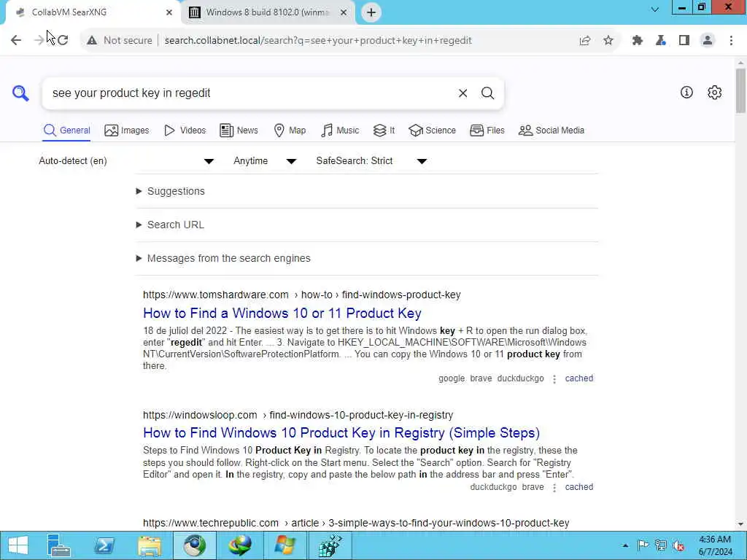The height and width of the screenshot is (560, 747).
Task: Launch PowerShell from the taskbar
Action: (x=104, y=545)
